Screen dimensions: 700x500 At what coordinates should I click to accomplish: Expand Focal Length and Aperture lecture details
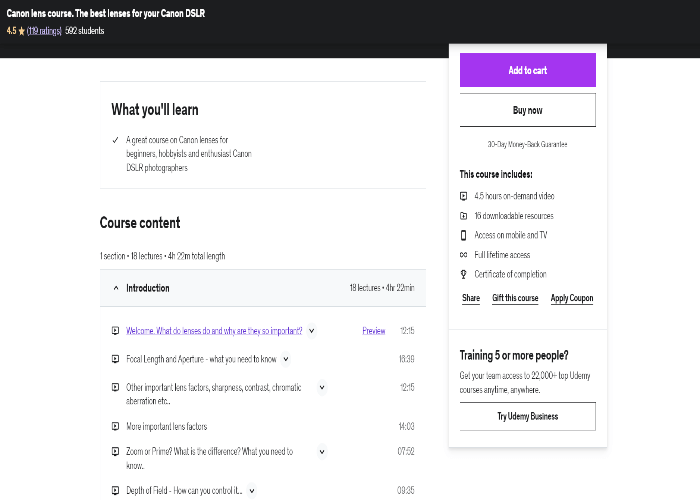[286, 359]
